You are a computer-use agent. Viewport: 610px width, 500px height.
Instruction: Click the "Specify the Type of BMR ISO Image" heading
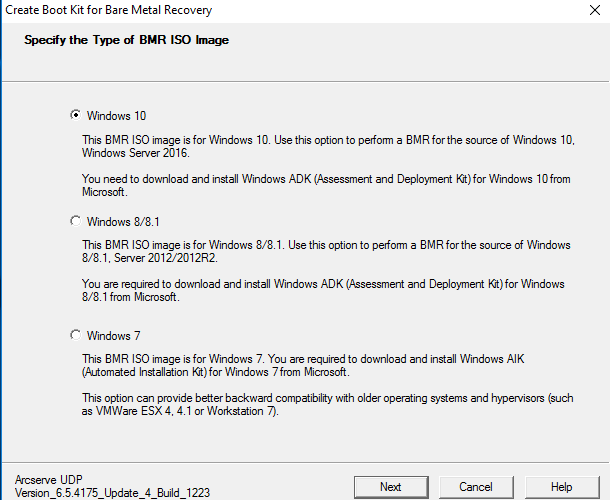(126, 40)
